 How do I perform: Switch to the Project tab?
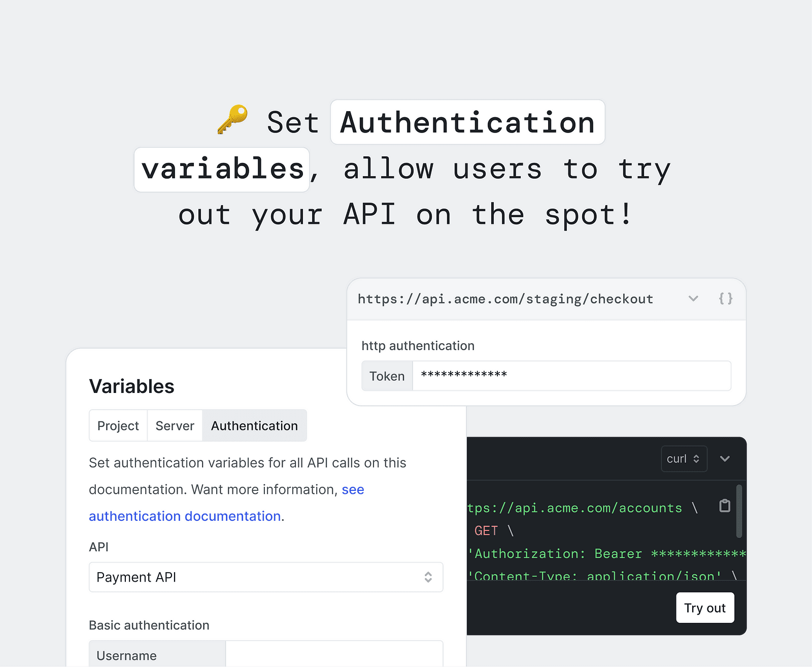[x=118, y=425]
